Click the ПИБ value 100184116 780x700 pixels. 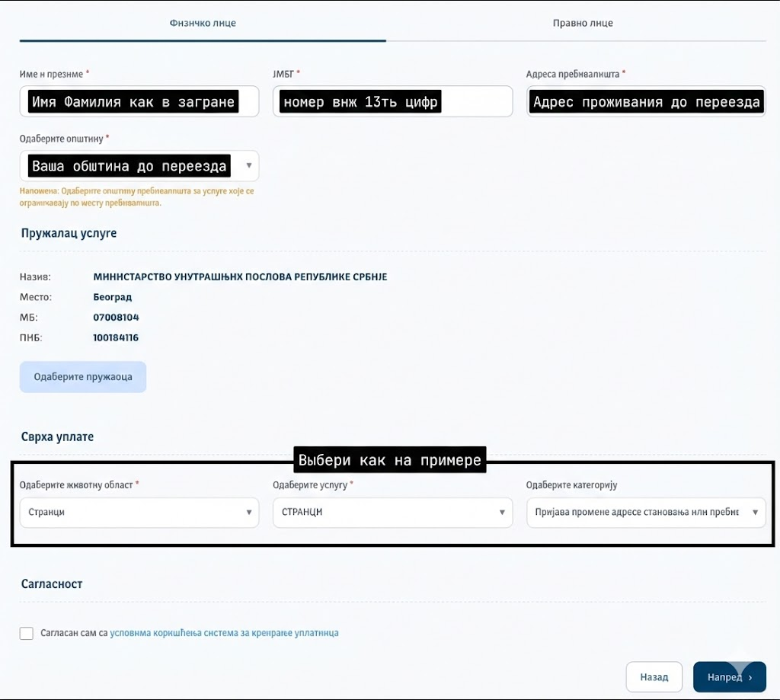click(116, 337)
